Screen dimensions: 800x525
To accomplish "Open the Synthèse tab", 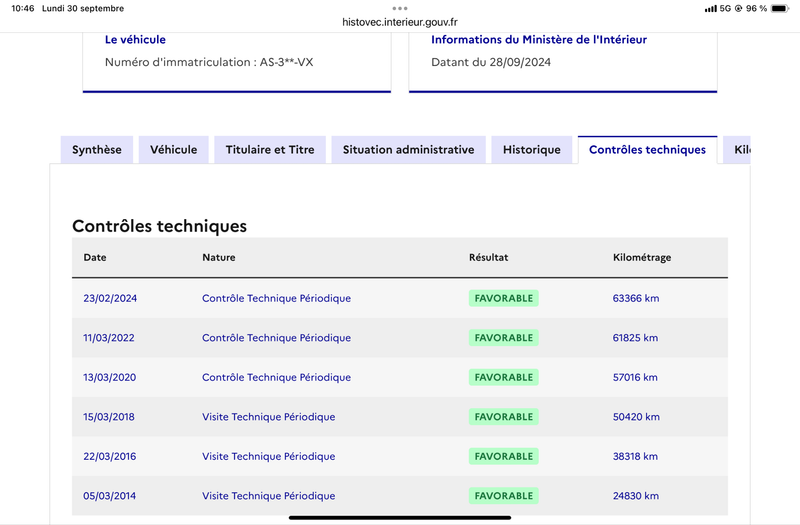I will click(97, 149).
